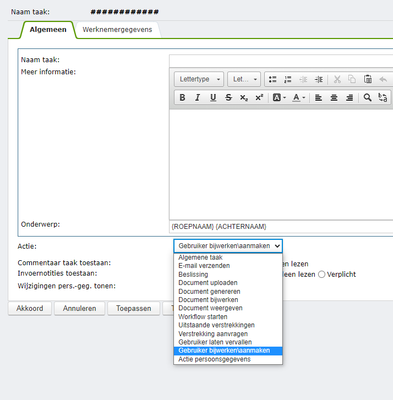Collapse the Actie dropdown list
Viewport: 393px width, 400px height.
pos(228,246)
